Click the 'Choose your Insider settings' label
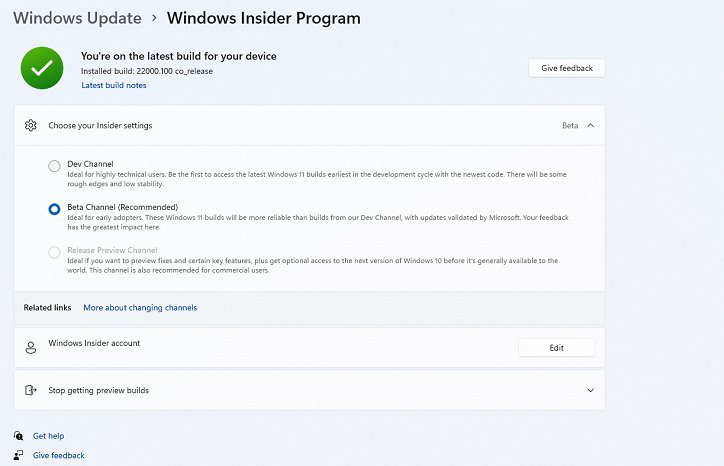Screen dimensions: 724x466 point(100,125)
